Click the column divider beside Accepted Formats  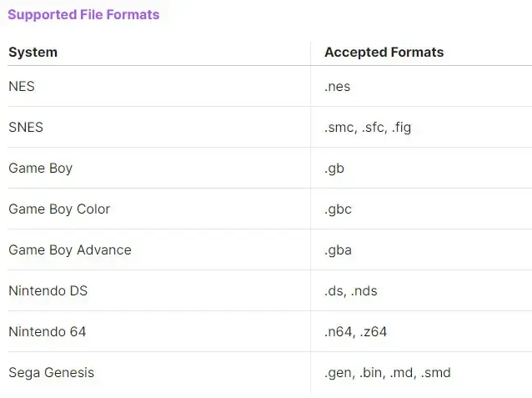tap(310, 52)
